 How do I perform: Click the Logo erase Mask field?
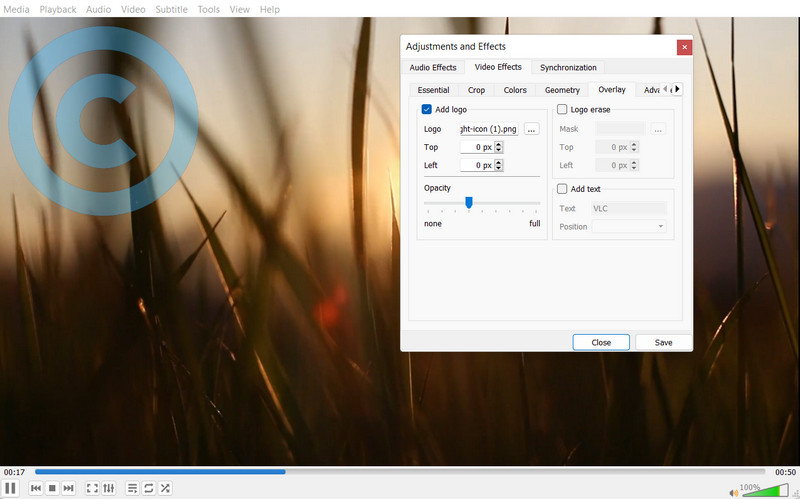(621, 129)
